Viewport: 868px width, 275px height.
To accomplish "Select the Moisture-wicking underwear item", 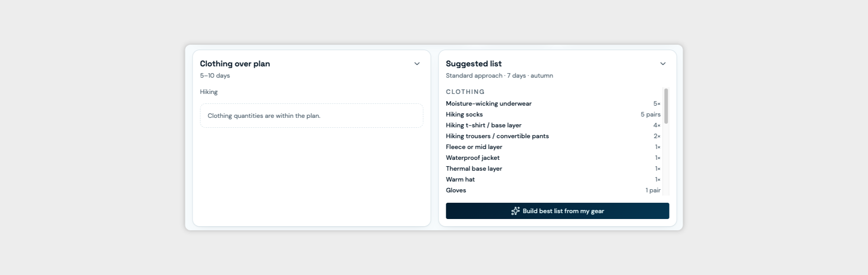I will [553, 103].
